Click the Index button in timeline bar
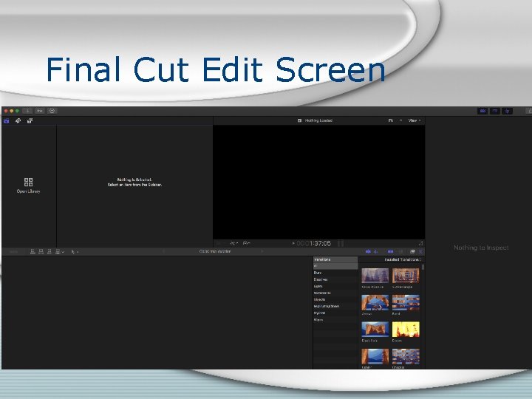 coord(13,252)
